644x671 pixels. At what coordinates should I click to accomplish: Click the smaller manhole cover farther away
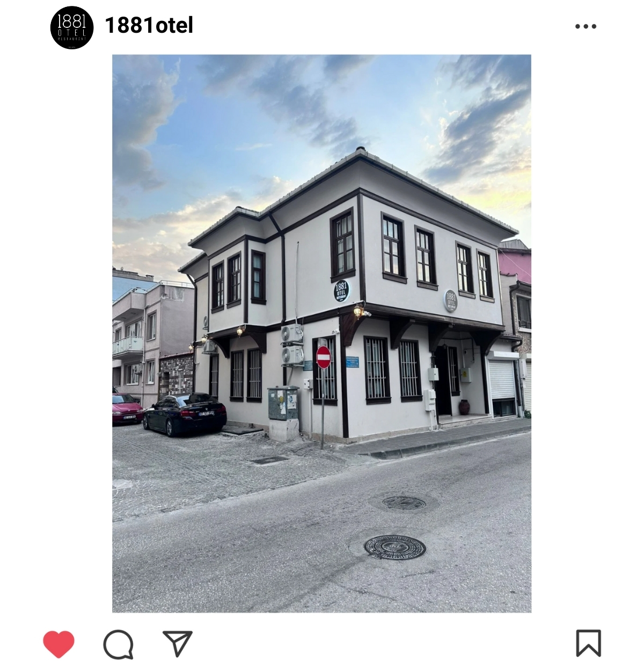(x=404, y=503)
